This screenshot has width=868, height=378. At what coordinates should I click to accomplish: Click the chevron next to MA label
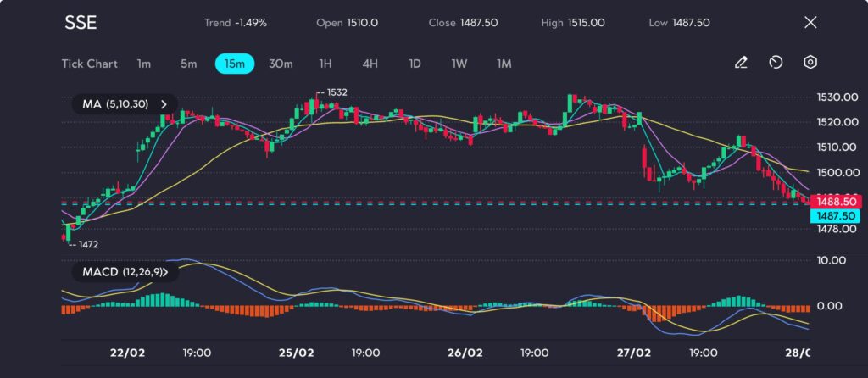pos(164,104)
